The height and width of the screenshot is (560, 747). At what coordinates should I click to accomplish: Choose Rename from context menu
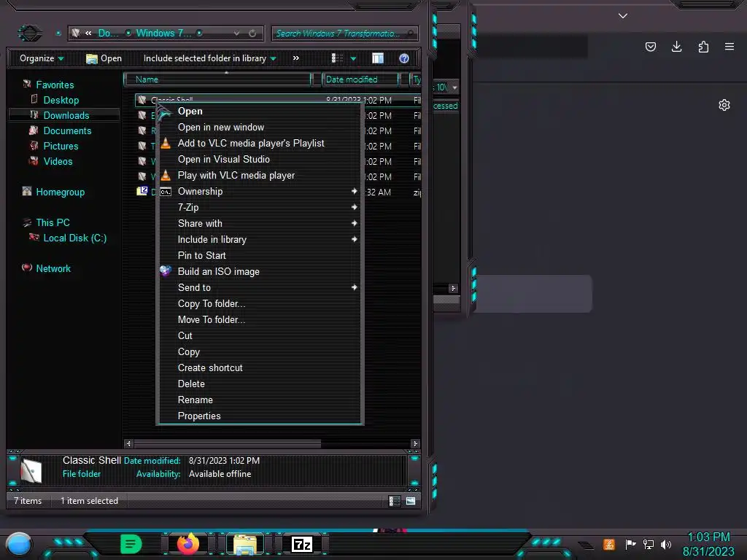pyautogui.click(x=260, y=400)
